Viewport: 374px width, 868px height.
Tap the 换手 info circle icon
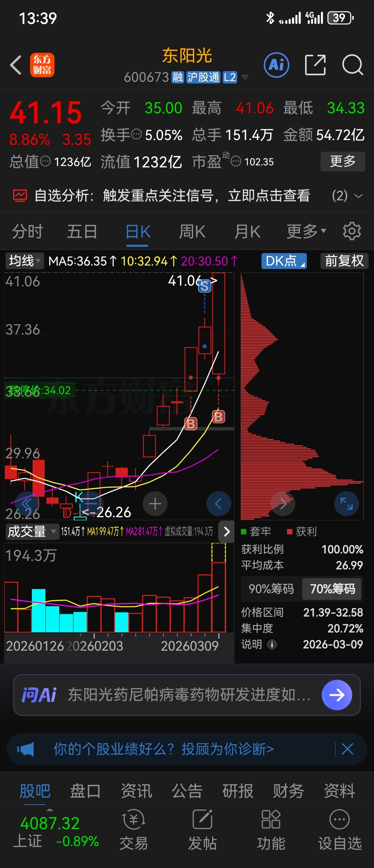tap(136, 134)
